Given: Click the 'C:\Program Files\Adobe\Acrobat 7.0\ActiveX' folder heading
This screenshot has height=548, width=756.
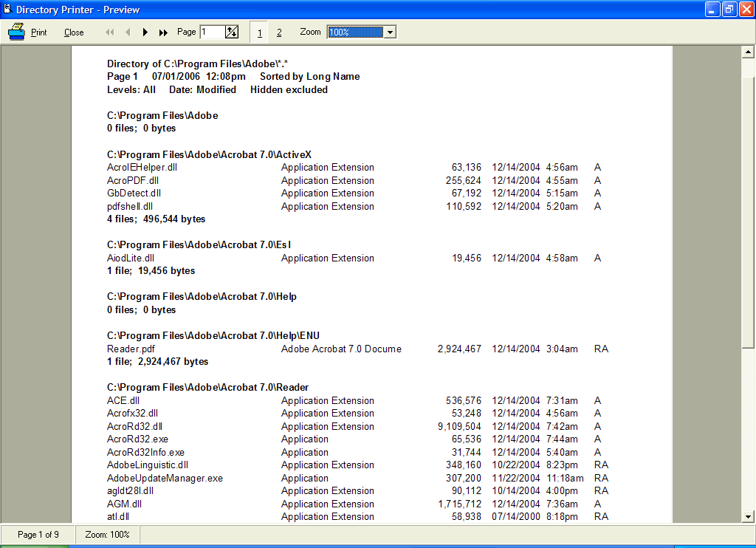Looking at the screenshot, I should 209,155.
